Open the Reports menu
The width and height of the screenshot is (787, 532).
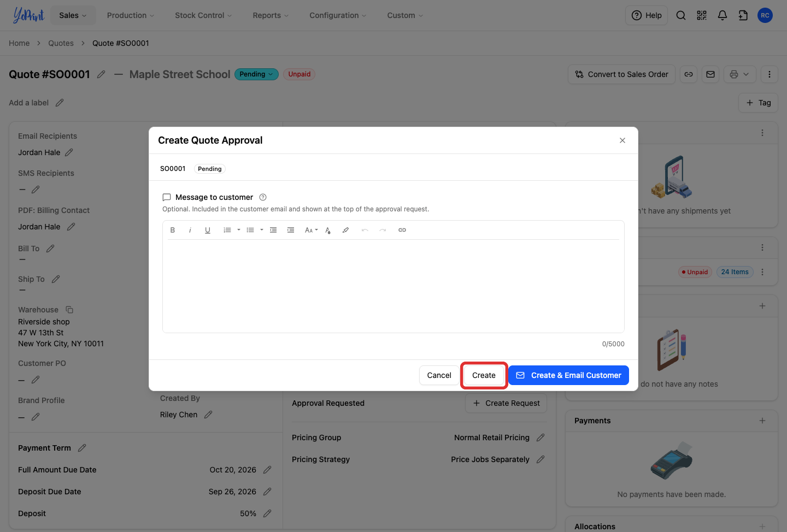coord(271,15)
